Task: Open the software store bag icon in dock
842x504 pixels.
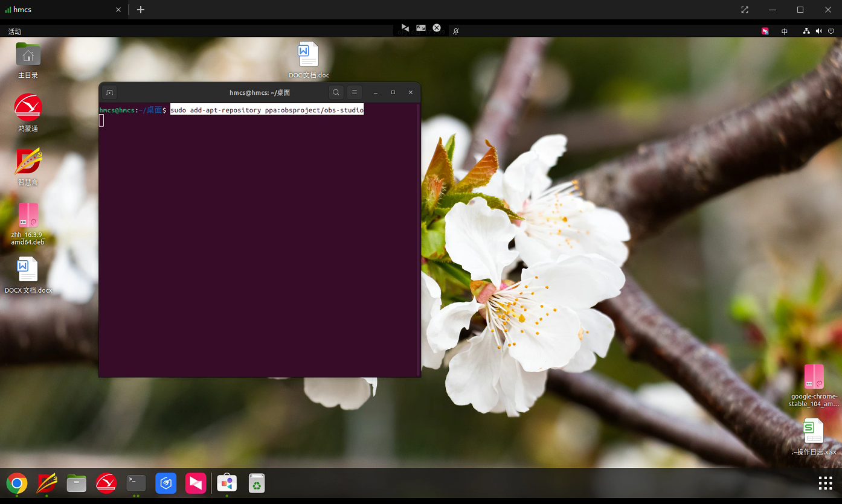Action: (227, 483)
